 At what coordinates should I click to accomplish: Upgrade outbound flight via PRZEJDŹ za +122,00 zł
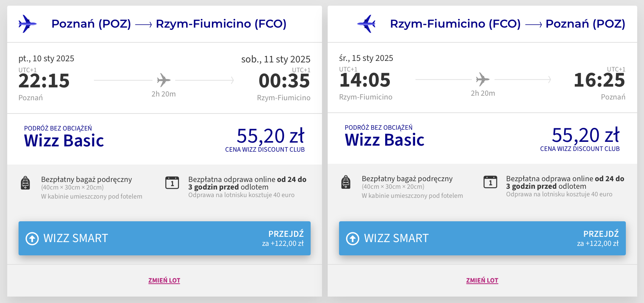[x=283, y=238]
